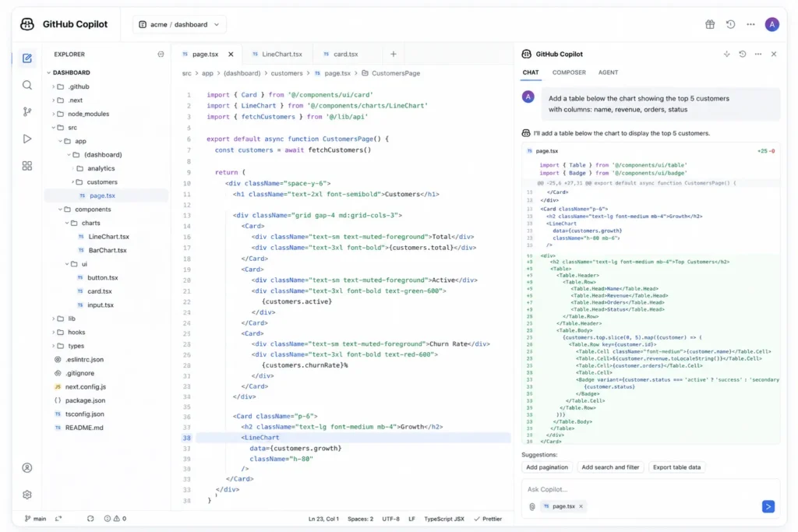Image resolution: width=798 pixels, height=532 pixels.
Task: Click the Explorer header action icon
Action: pos(161,54)
